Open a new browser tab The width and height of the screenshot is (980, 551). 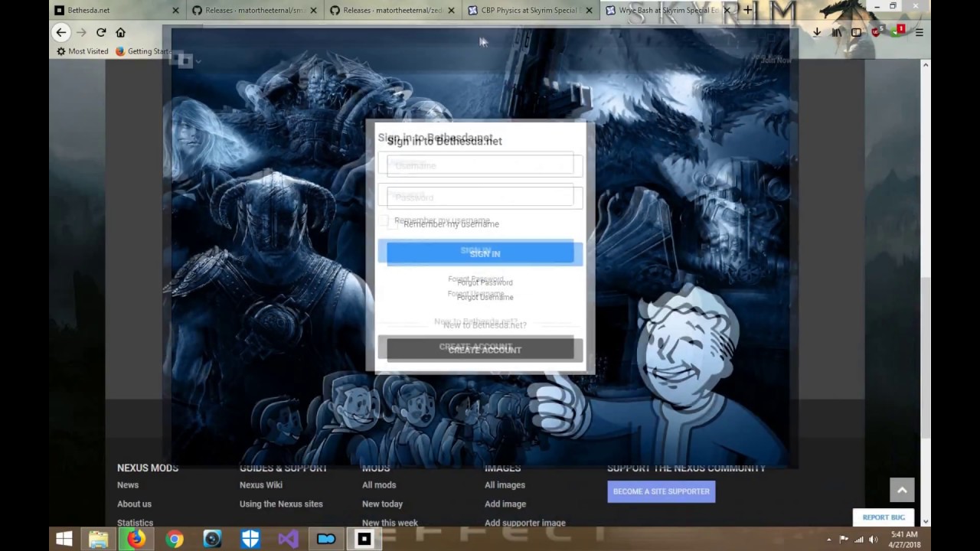pos(748,10)
